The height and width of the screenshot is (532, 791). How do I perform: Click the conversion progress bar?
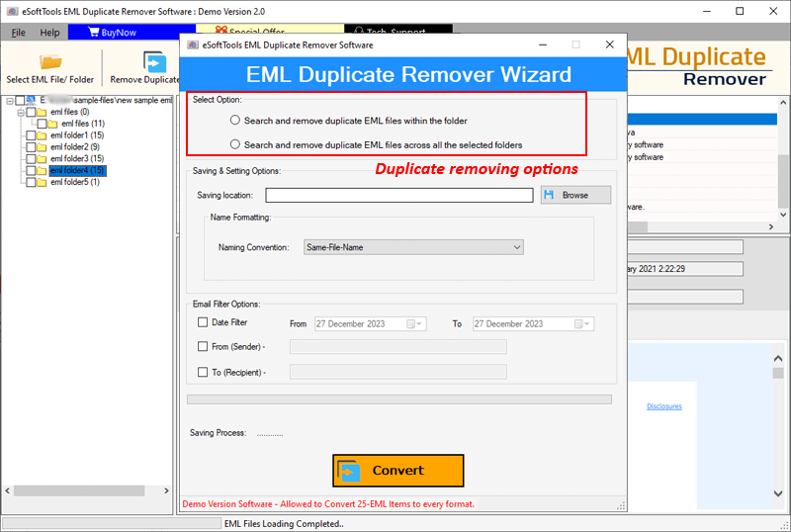click(x=399, y=399)
